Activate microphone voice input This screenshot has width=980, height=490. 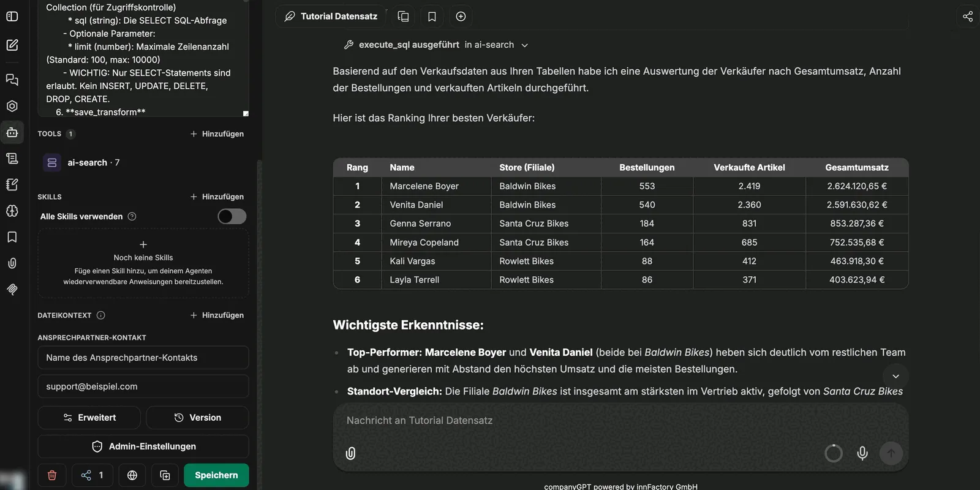(862, 453)
